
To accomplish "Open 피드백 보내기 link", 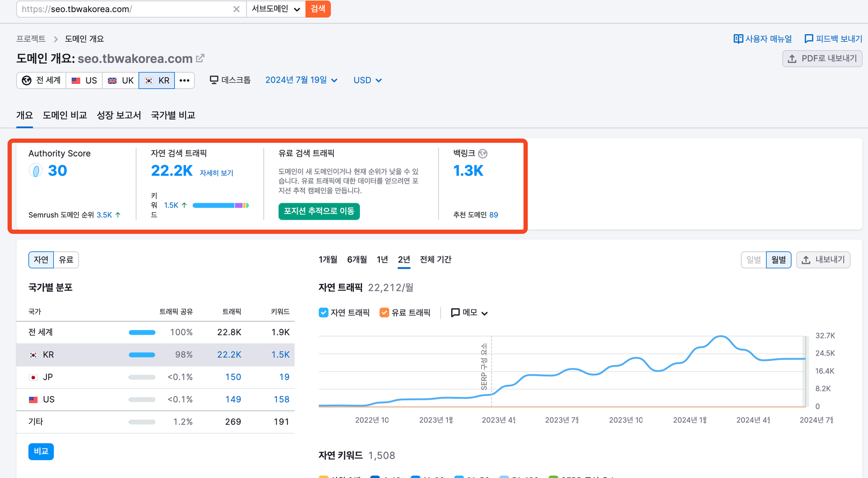I will click(x=833, y=39).
